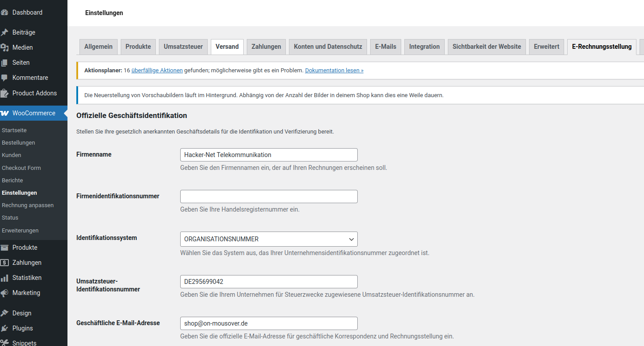Click the Kommentare speech bubble icon
This screenshot has width=644, height=346.
(x=4, y=78)
